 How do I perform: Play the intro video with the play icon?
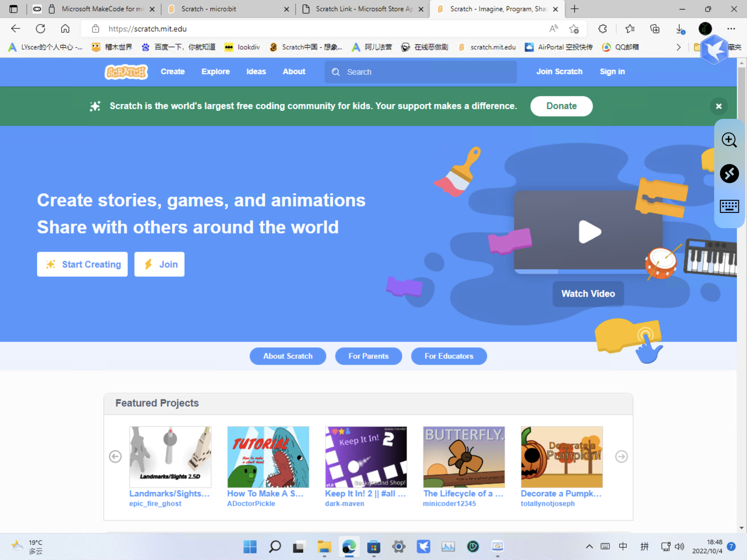[590, 232]
